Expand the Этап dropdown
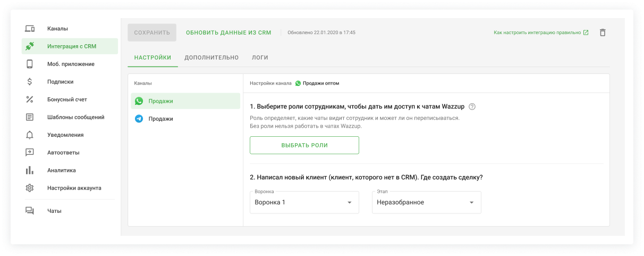The width and height of the screenshot is (644, 256). [x=426, y=203]
